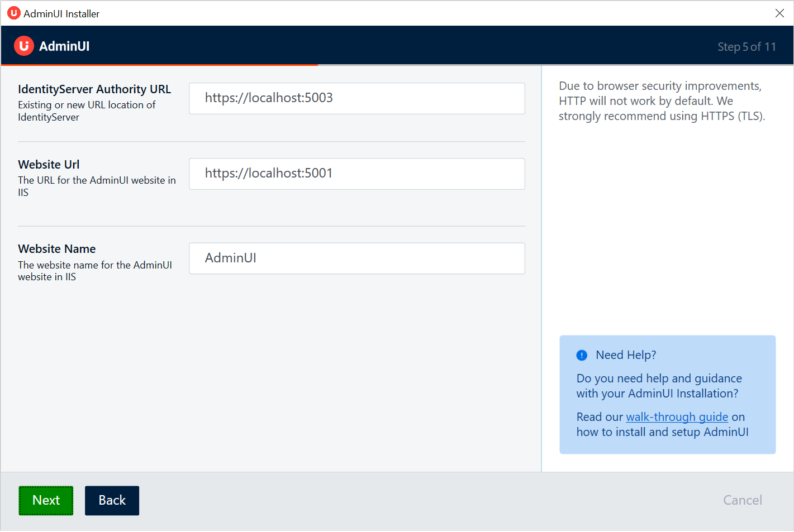Click the Need Help panel

(x=667, y=394)
